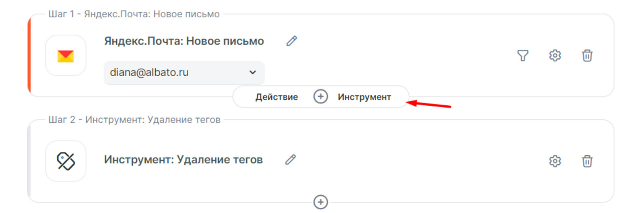Viewport: 644px width, 213px height.
Task: Choose Инструмент to add a tool
Action: point(364,97)
